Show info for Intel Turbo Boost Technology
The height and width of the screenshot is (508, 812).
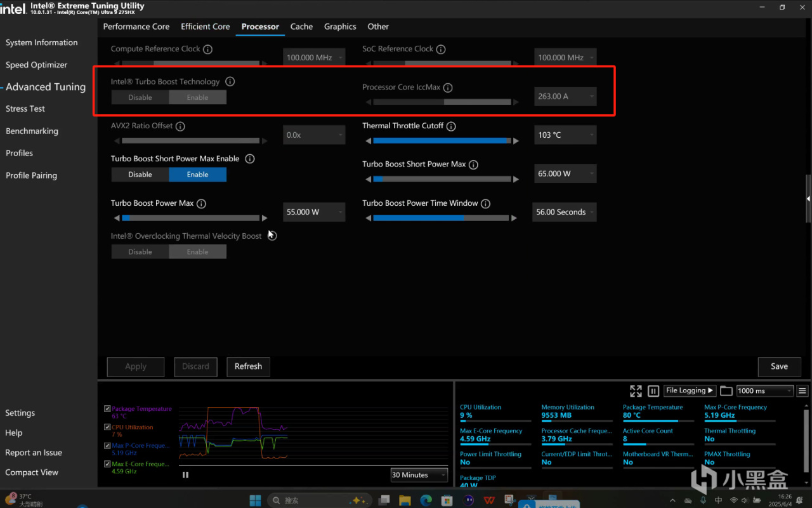230,81
